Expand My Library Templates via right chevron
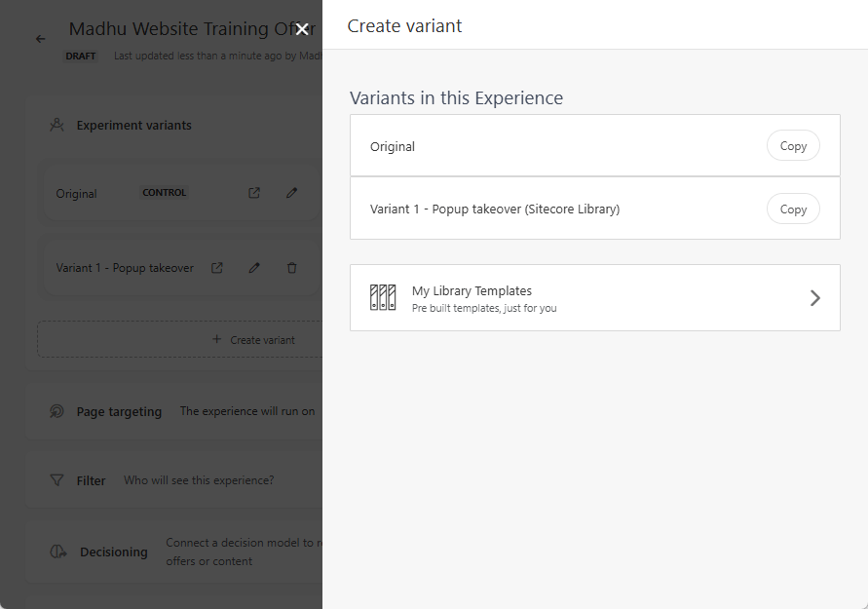Viewport: 868px width, 609px height. pyautogui.click(x=815, y=297)
